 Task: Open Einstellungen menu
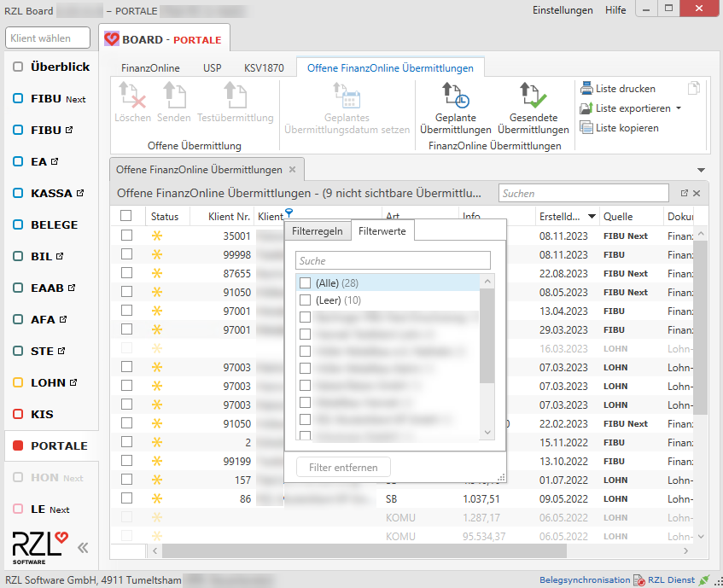point(562,10)
